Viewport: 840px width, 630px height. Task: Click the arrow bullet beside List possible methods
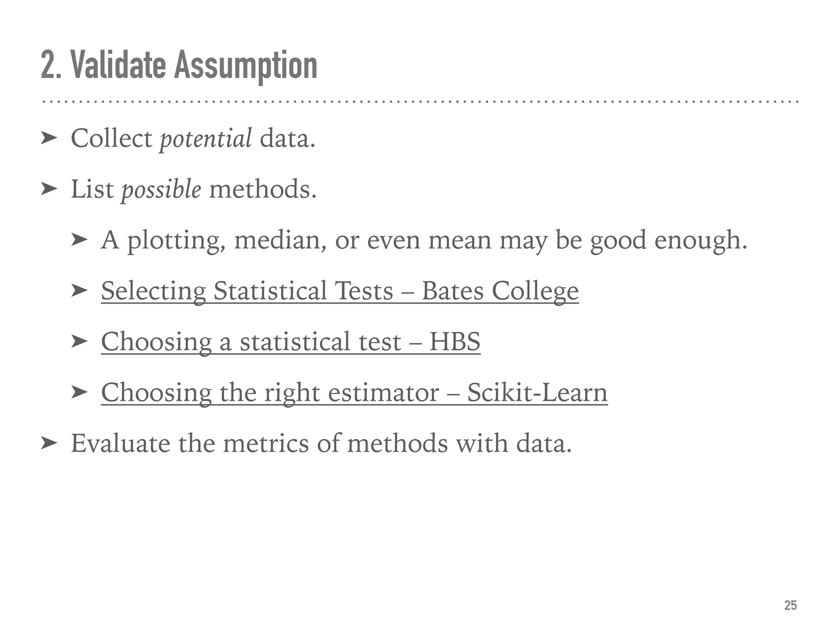point(49,189)
